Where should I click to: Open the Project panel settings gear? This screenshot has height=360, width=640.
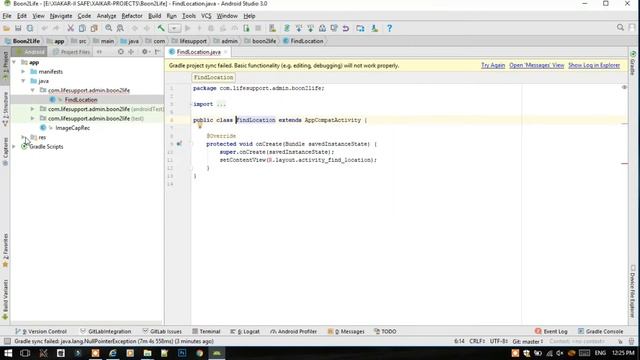click(145, 52)
